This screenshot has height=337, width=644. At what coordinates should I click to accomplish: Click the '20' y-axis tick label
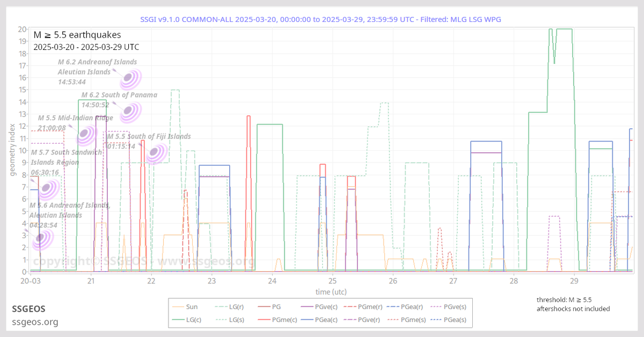coord(23,29)
